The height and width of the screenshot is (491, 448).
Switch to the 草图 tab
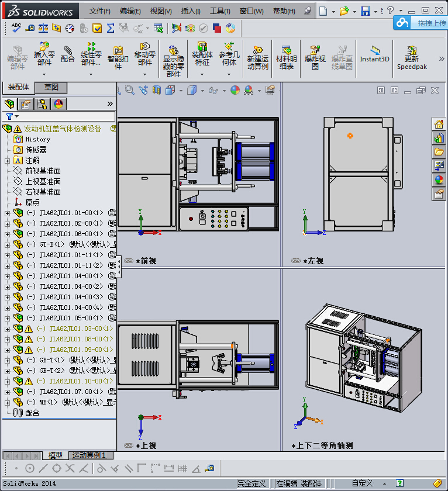point(51,87)
